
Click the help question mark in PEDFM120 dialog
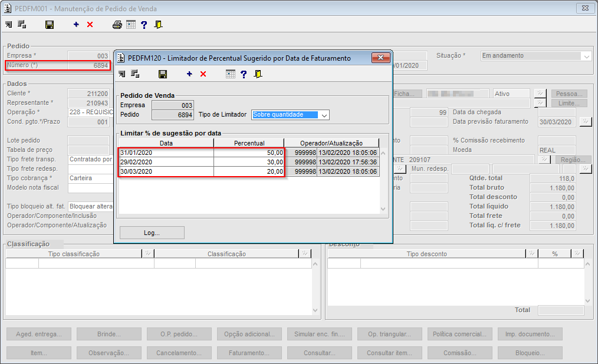click(244, 74)
